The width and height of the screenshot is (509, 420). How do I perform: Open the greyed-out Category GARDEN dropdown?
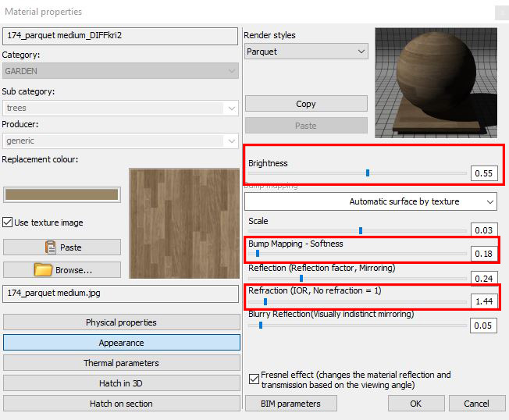tap(120, 71)
